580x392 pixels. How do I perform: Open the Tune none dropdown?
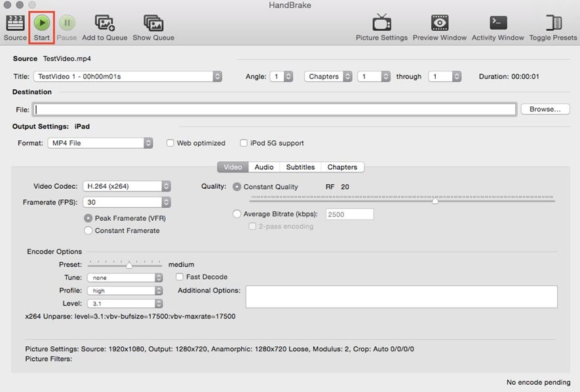click(125, 277)
